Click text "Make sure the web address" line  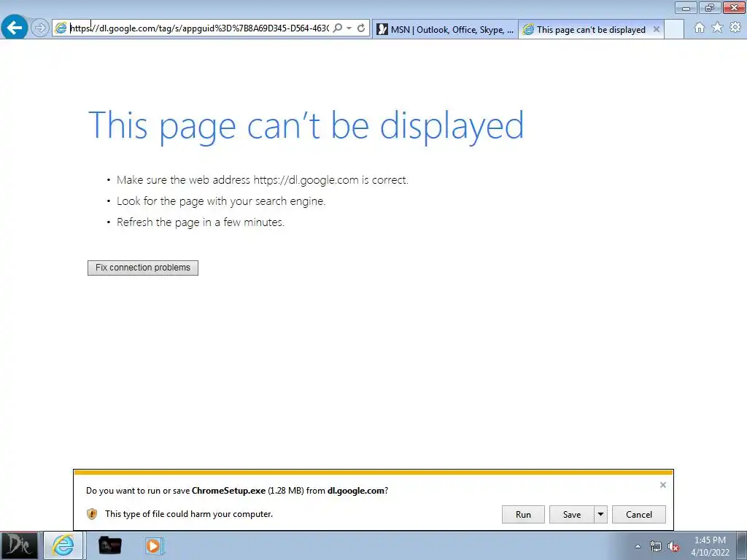tap(263, 180)
